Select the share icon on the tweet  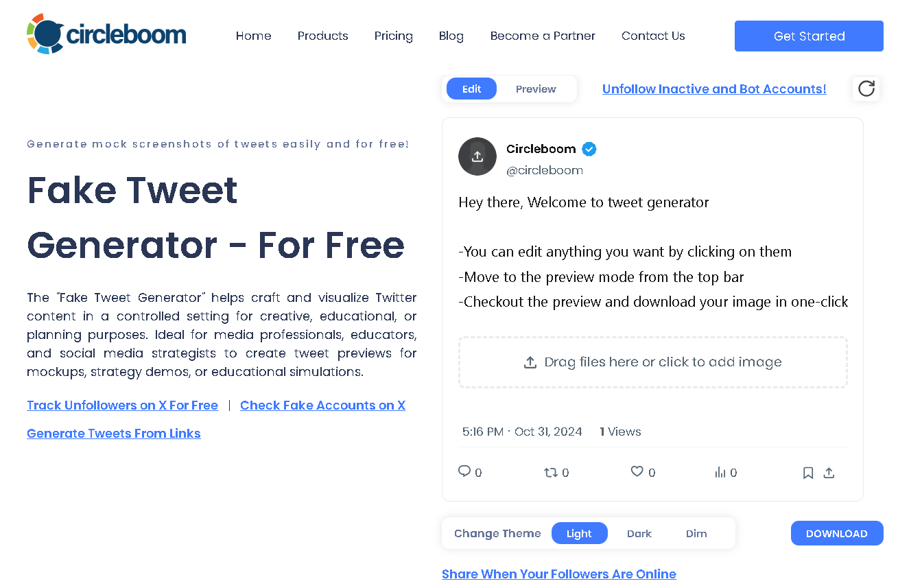(829, 473)
